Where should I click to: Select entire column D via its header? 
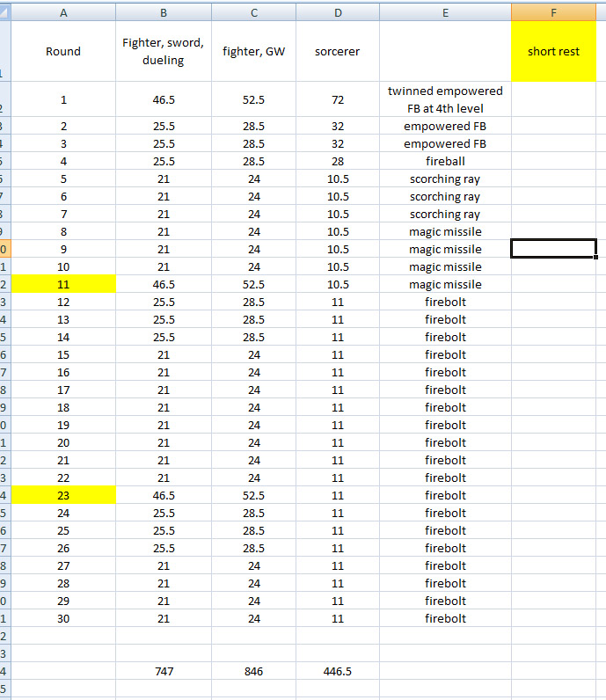[338, 12]
